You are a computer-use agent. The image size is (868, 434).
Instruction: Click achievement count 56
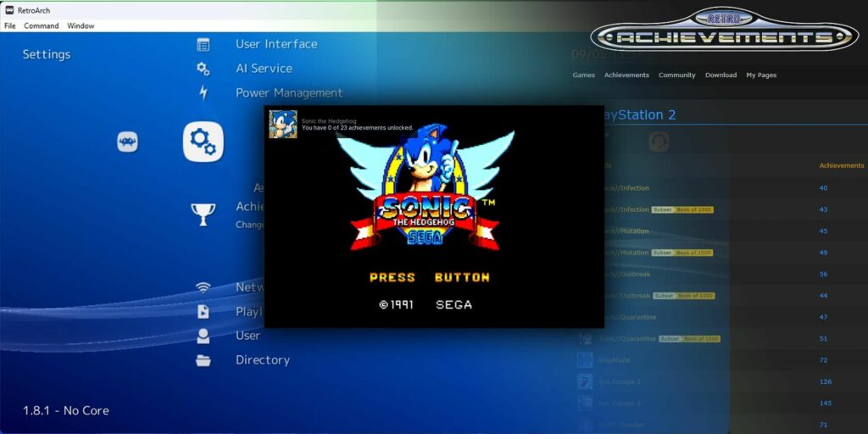[823, 275]
